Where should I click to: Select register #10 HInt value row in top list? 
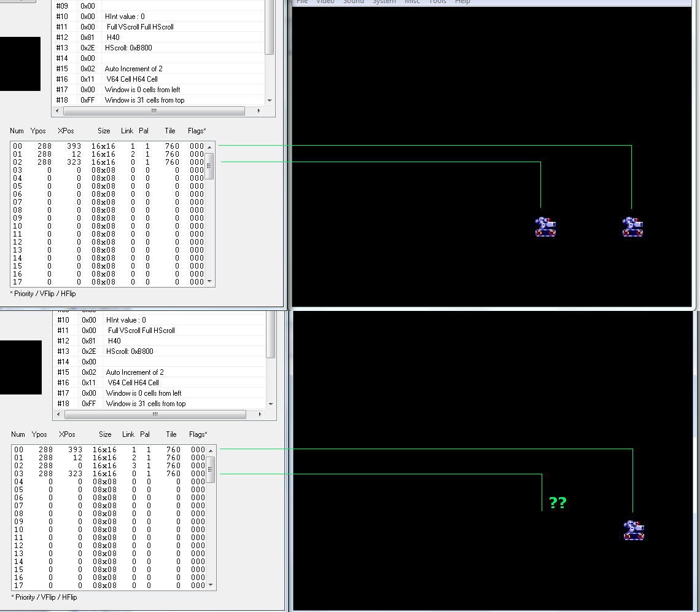tap(158, 17)
